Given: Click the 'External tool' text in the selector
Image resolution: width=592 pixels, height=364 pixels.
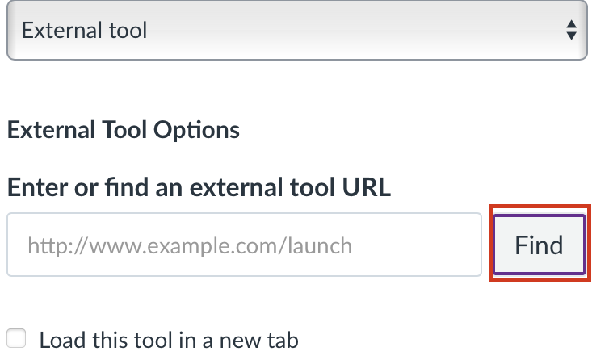Looking at the screenshot, I should [x=85, y=31].
